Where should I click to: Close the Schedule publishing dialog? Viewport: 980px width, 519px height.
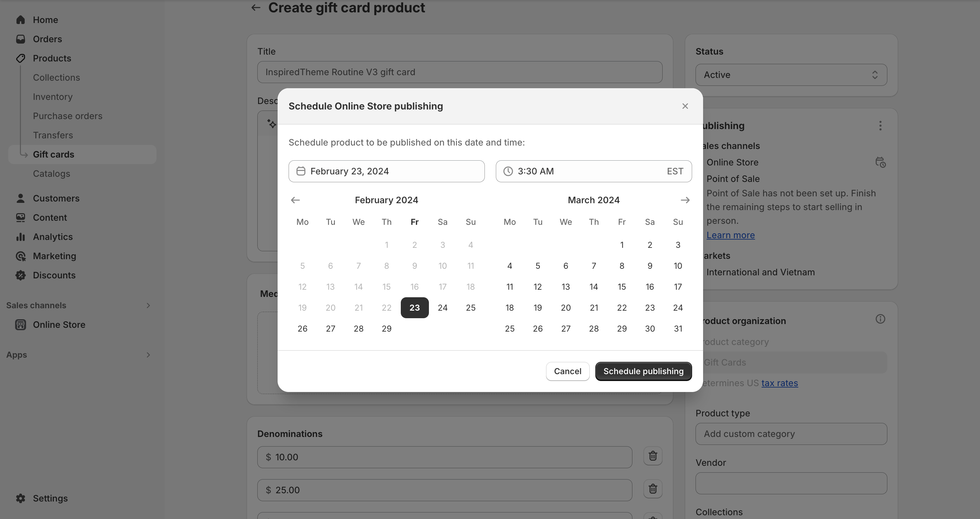click(x=685, y=106)
